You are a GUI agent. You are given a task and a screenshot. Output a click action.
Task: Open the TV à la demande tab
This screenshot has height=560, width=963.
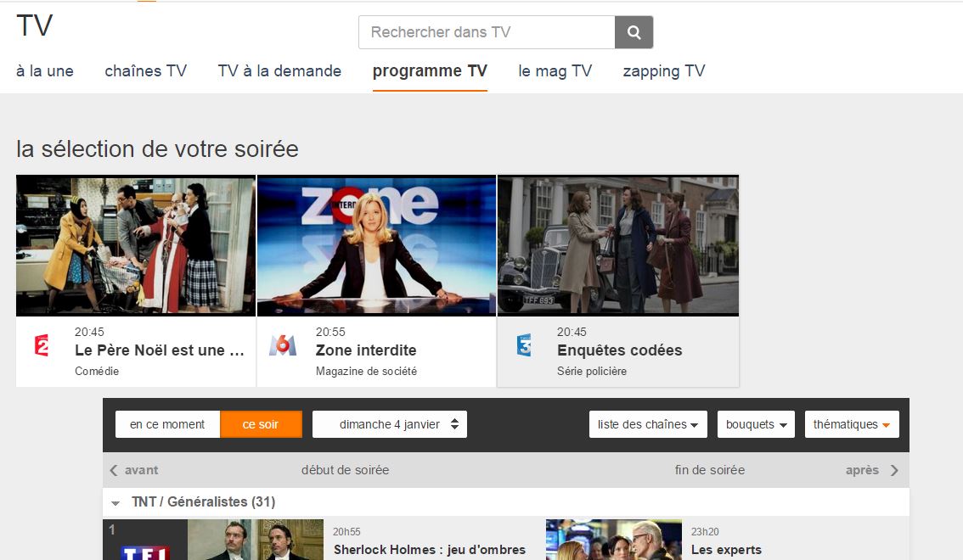(x=279, y=71)
